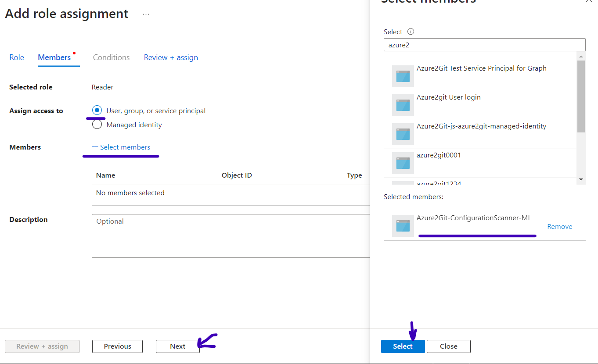Select User, group, or service principal option
Screen dimensions: 598x364
click(x=97, y=111)
